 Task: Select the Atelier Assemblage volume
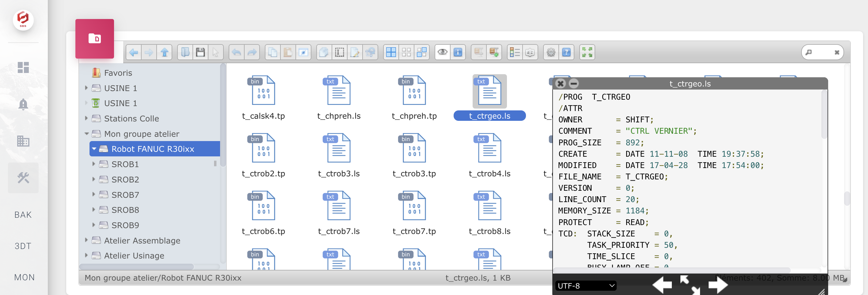pos(142,240)
